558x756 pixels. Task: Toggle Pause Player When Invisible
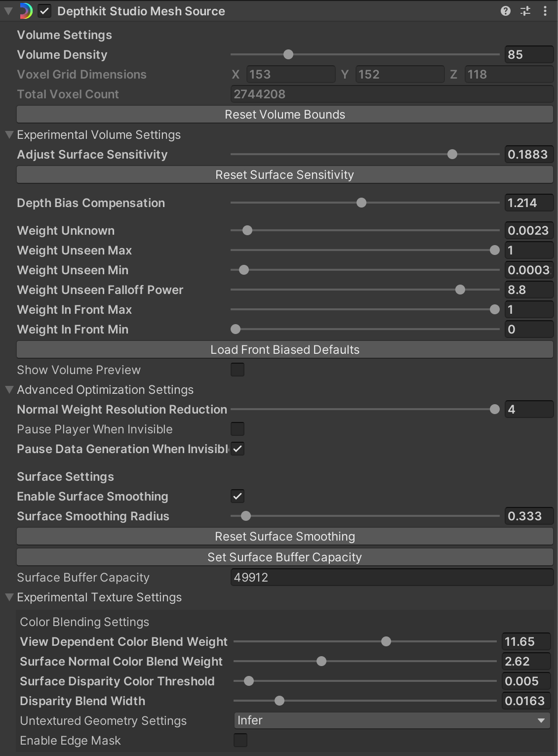tap(238, 429)
